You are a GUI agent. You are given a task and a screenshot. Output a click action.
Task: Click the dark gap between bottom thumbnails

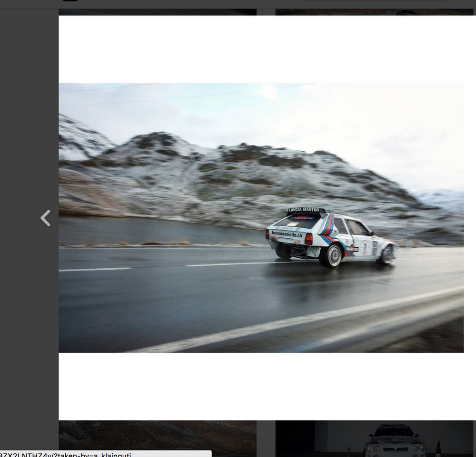tap(266, 438)
